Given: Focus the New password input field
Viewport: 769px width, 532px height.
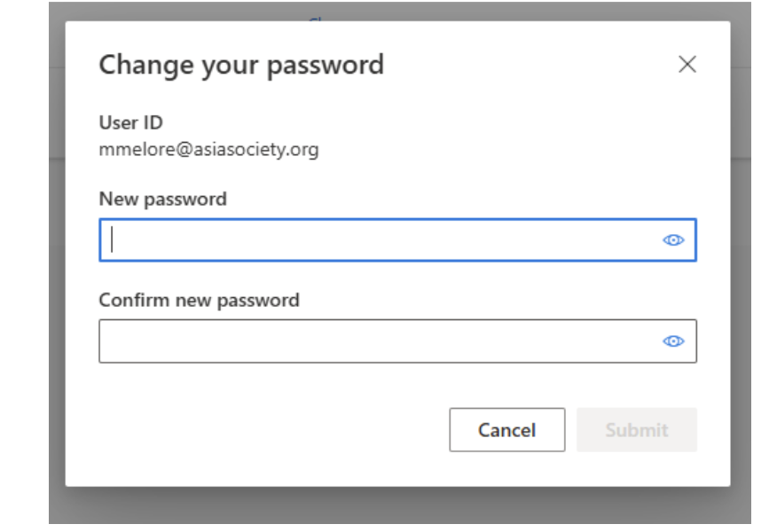Looking at the screenshot, I should coord(381,240).
